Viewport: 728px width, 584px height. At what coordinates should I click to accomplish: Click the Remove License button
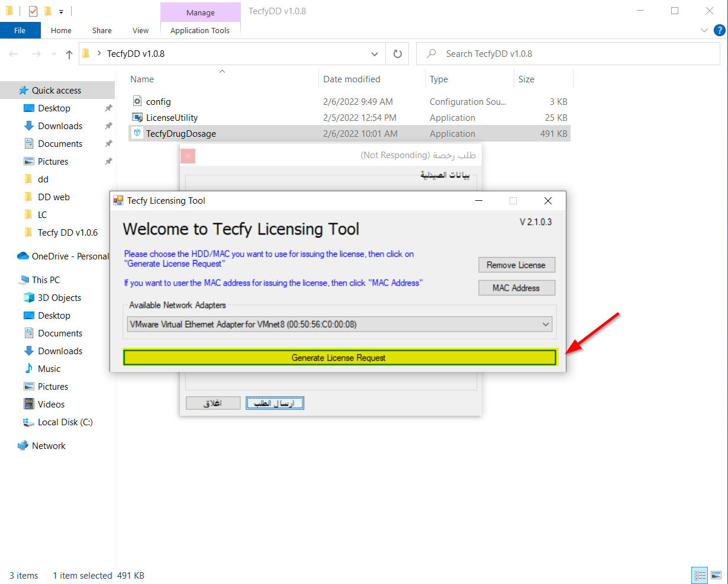pos(516,265)
